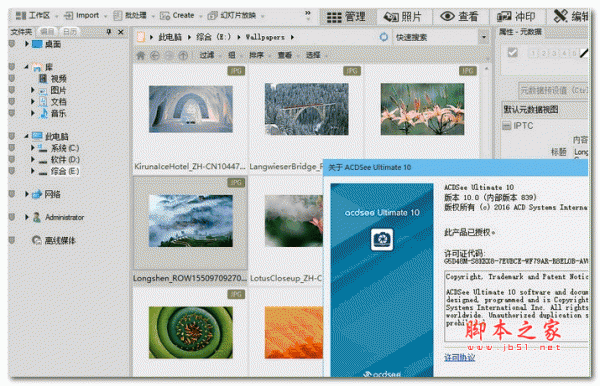Refresh the folder via the blue circular icon
The width and height of the screenshot is (600, 386).
(383, 37)
